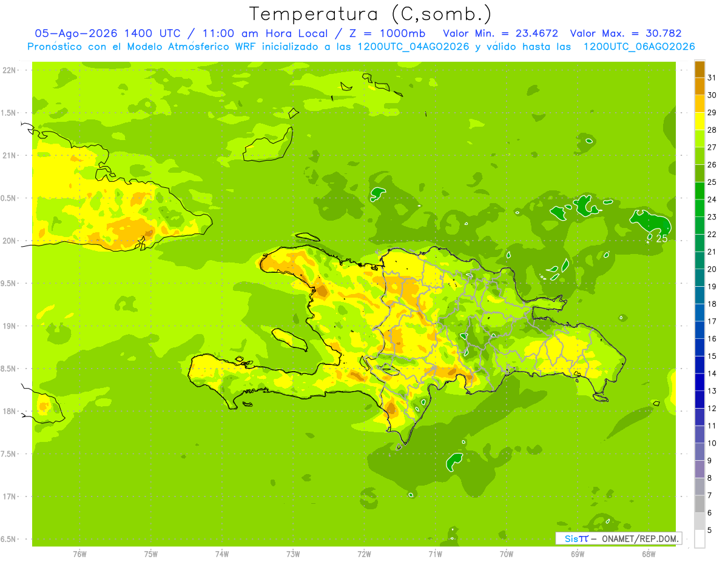Screen dimensions: 728x562
Task: Pick the dark orange legend swatch above 31
Action: [699, 69]
